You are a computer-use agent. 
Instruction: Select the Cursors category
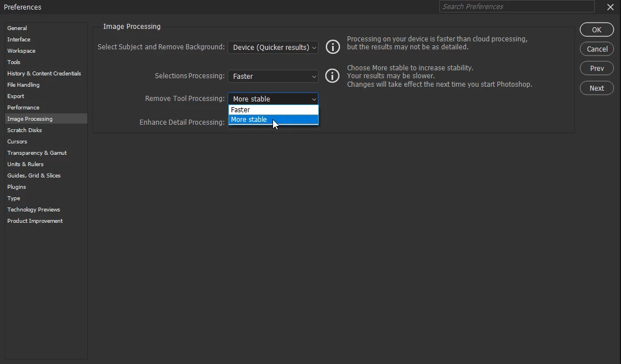point(46,142)
